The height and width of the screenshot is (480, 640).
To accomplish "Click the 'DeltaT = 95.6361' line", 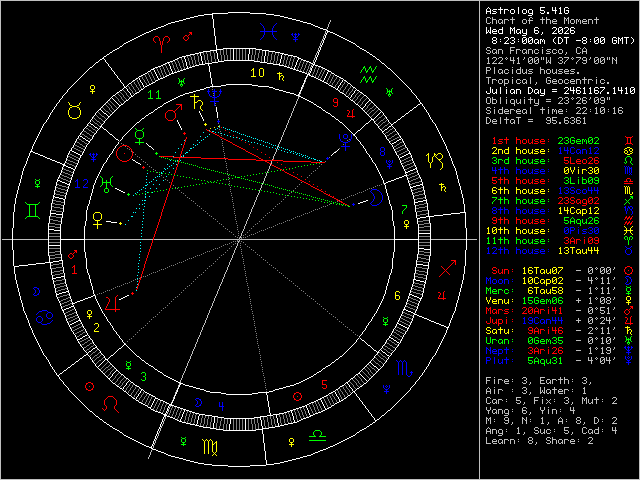I will point(536,121).
